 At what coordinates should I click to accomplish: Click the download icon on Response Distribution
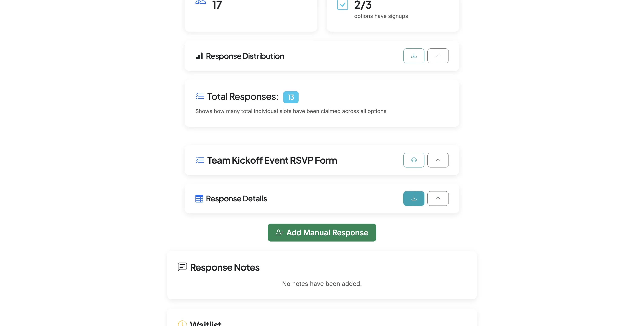414,56
